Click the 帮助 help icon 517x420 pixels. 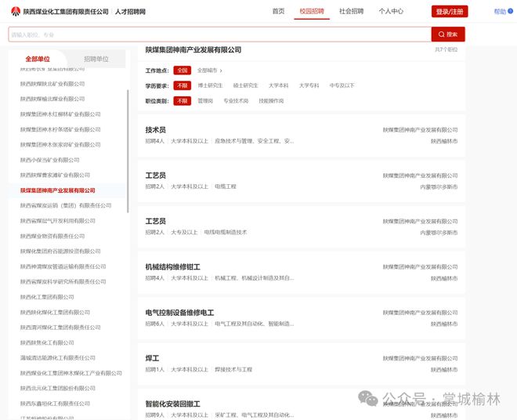click(510, 11)
